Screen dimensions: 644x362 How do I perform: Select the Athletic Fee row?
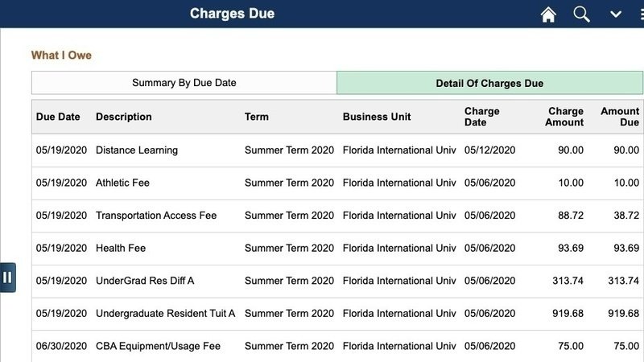point(337,183)
